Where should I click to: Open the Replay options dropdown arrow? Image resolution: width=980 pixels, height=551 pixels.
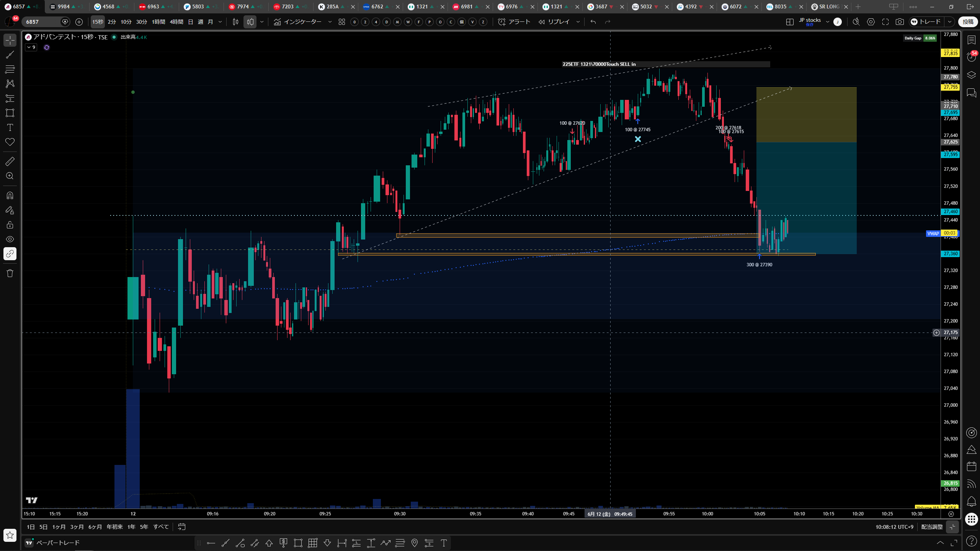pyautogui.click(x=578, y=22)
